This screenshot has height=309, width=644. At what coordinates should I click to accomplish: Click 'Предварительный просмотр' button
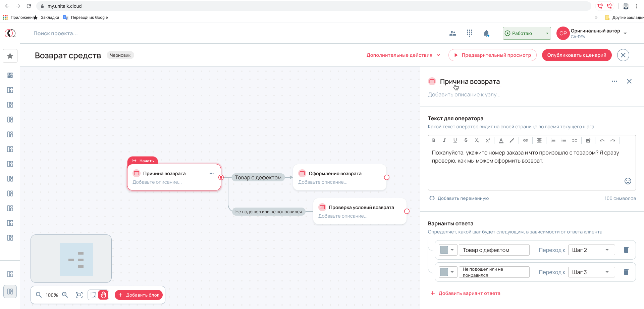tap(492, 55)
